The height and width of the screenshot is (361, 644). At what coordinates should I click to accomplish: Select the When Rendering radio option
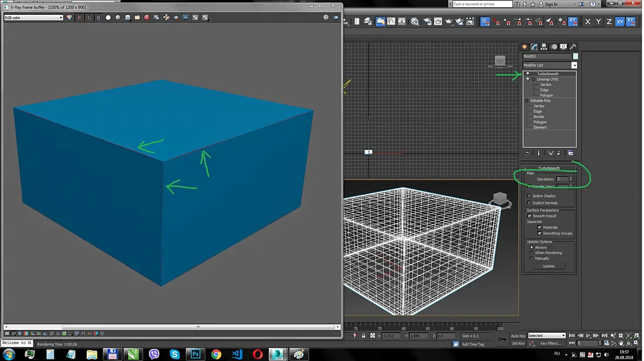[532, 252]
